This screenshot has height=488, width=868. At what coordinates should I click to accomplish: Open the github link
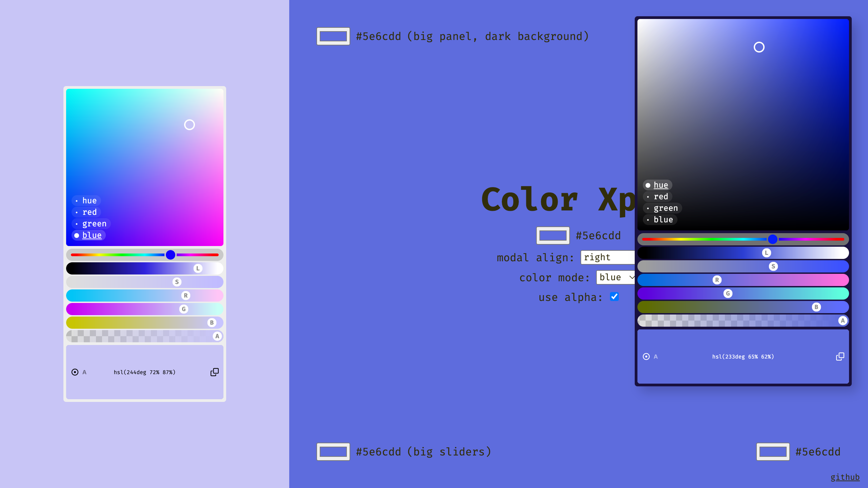click(845, 477)
